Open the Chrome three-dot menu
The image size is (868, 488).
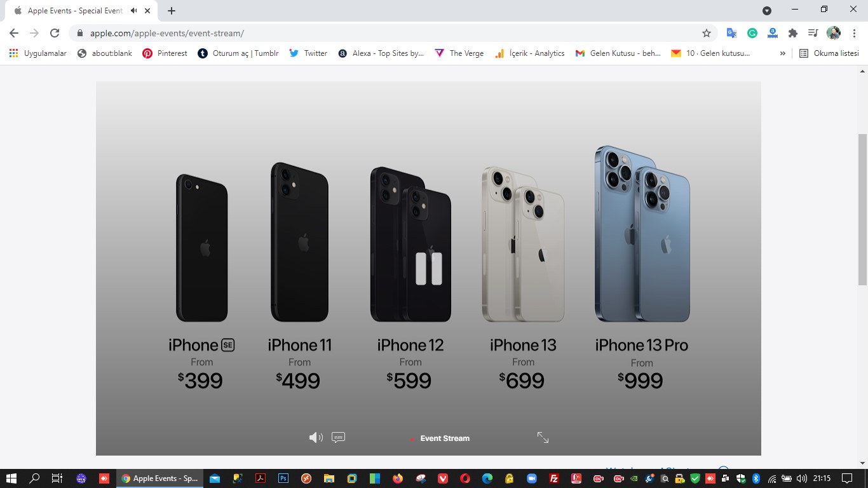pyautogui.click(x=854, y=33)
